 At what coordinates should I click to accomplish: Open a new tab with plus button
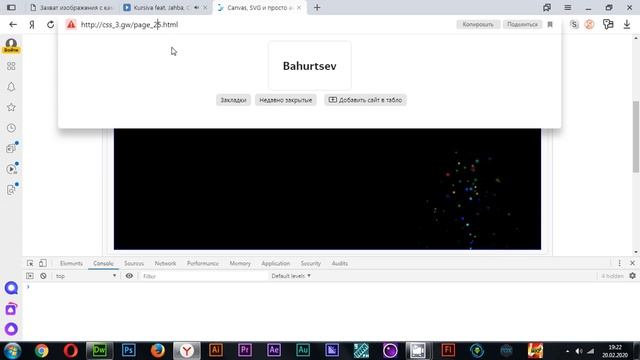click(317, 7)
